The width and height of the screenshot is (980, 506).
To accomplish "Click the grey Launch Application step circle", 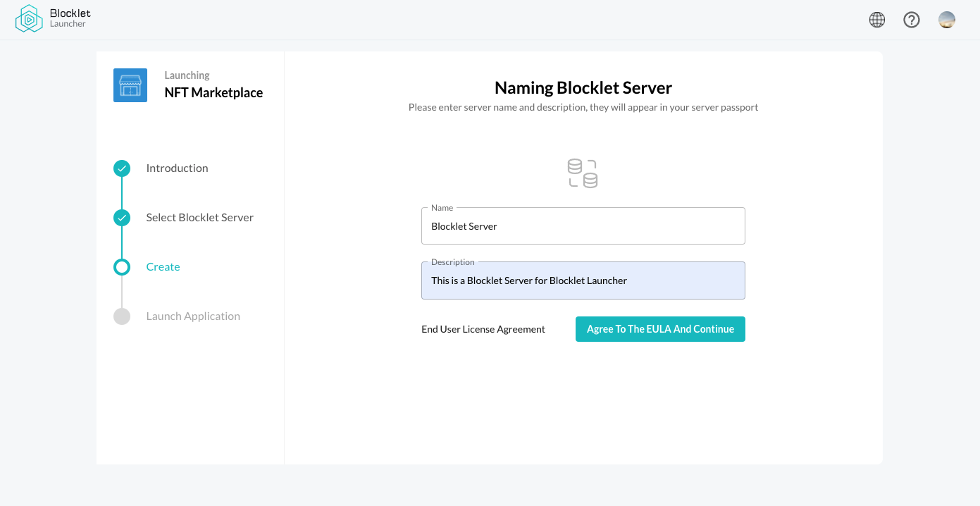I will pyautogui.click(x=122, y=316).
